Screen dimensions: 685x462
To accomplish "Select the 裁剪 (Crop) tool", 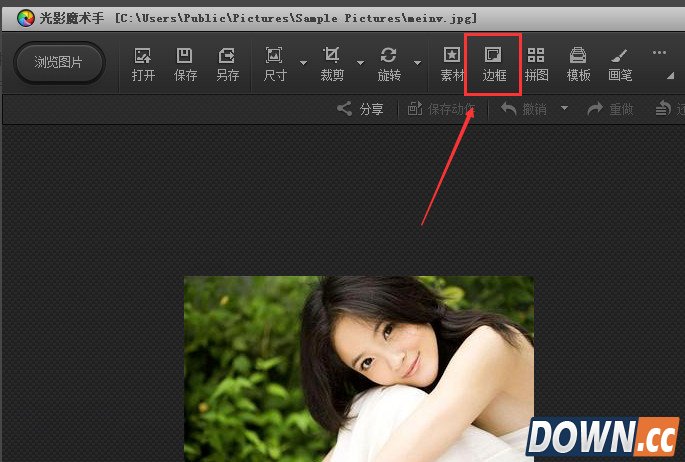I will coord(332,64).
